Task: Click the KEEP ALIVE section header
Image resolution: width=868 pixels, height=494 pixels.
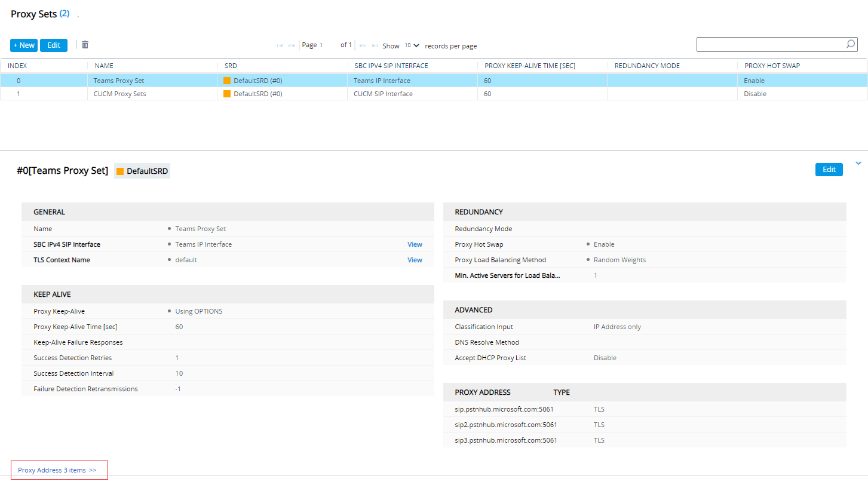Action: (x=52, y=294)
